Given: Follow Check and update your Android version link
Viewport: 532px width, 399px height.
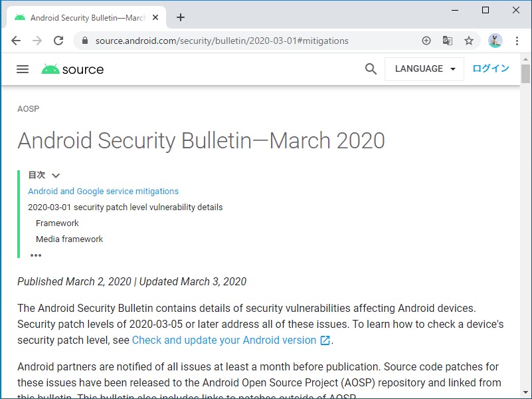Looking at the screenshot, I should tap(224, 340).
